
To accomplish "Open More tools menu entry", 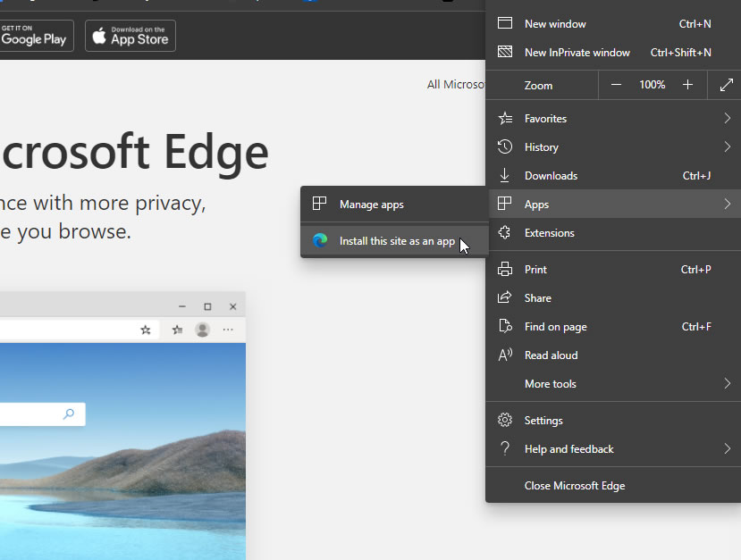I will pos(613,384).
